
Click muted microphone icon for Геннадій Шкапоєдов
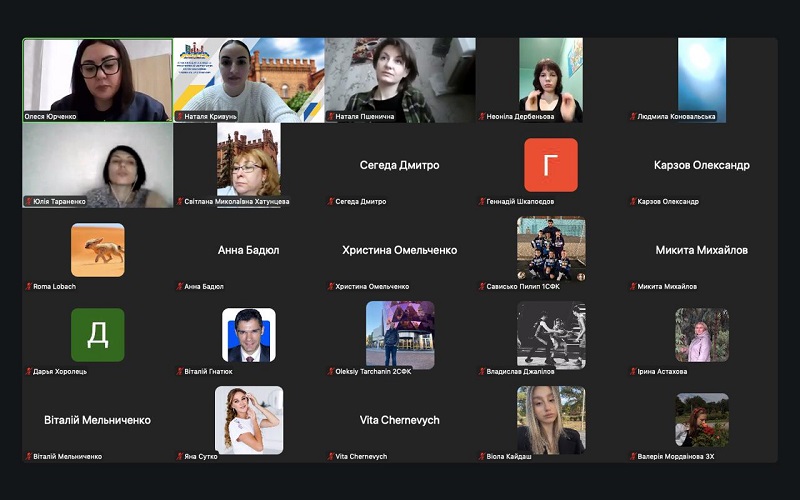click(x=482, y=201)
